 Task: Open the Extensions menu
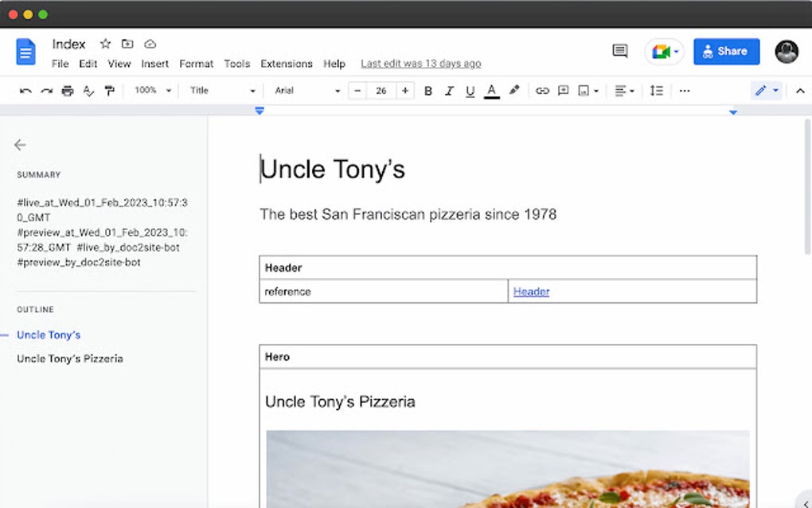coord(286,64)
